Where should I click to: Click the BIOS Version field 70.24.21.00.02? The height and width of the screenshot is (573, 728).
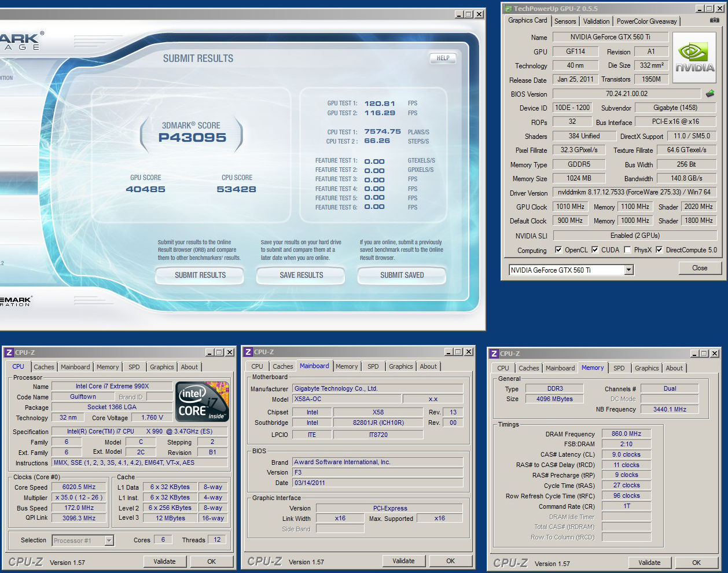[627, 94]
